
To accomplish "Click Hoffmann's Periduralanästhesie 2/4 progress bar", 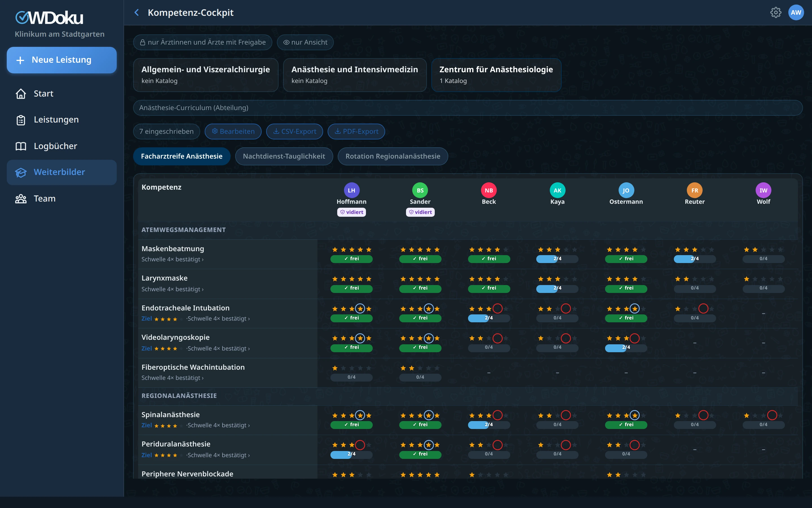I will click(x=351, y=454).
